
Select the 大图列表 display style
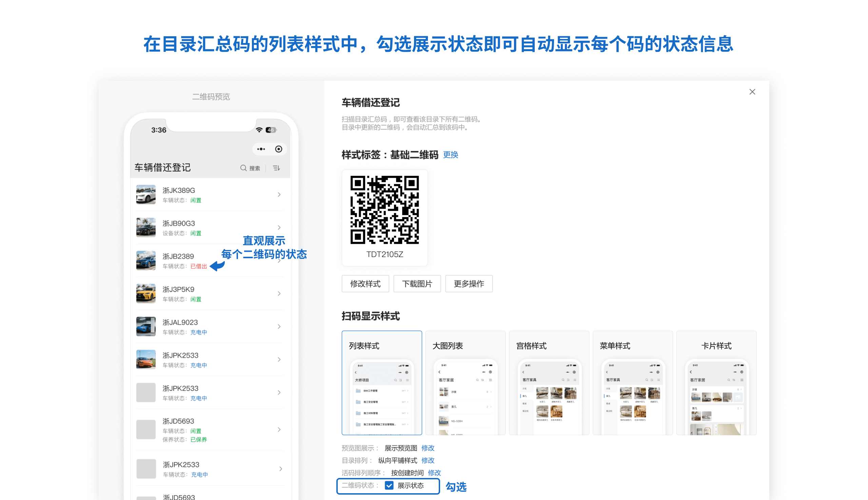pos(465,382)
